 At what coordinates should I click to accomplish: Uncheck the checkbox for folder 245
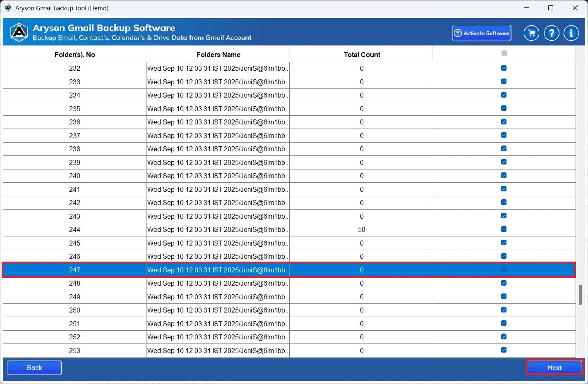click(x=504, y=243)
